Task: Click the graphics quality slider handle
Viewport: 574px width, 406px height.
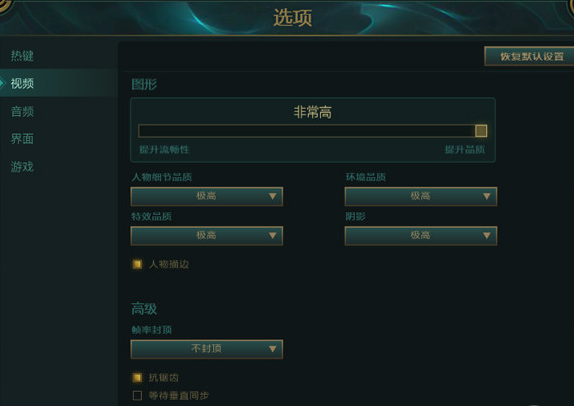Action: tap(481, 131)
